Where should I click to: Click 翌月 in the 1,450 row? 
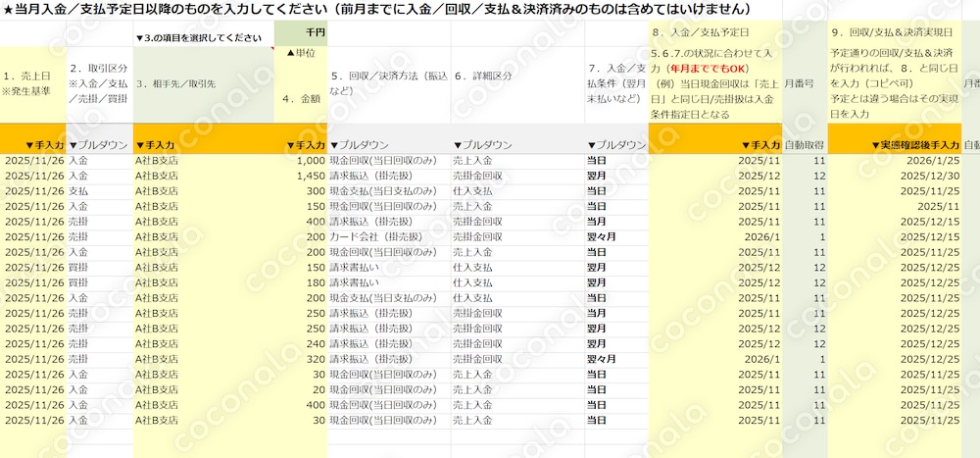(x=616, y=176)
